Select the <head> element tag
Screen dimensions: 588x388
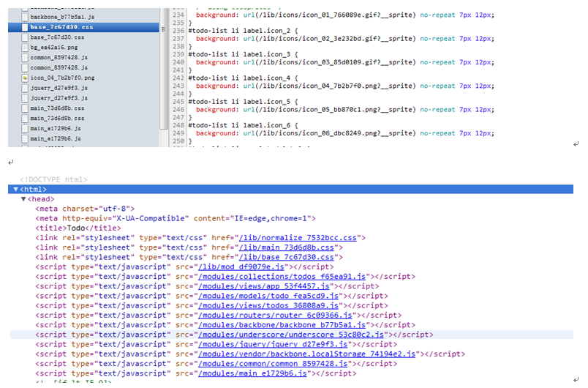41,199
